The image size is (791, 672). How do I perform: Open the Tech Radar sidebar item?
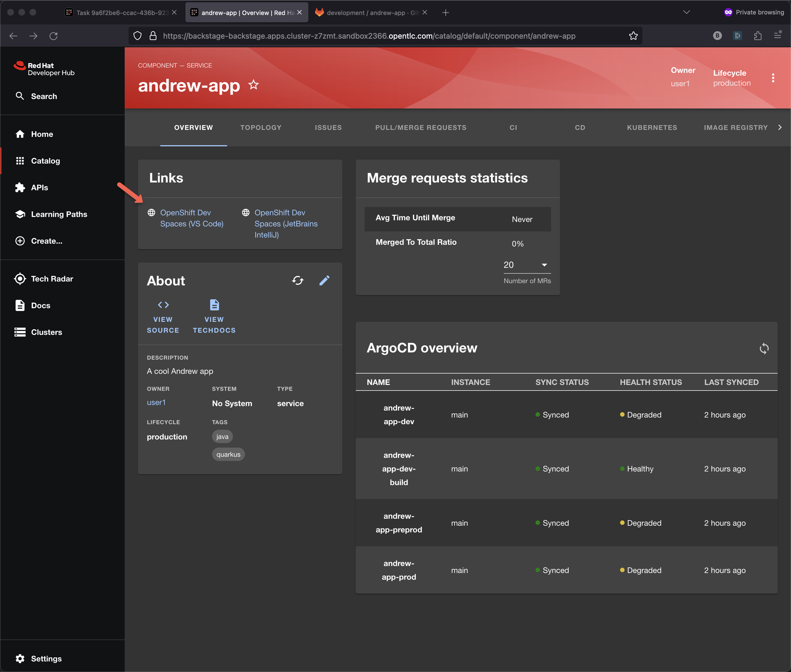52,278
